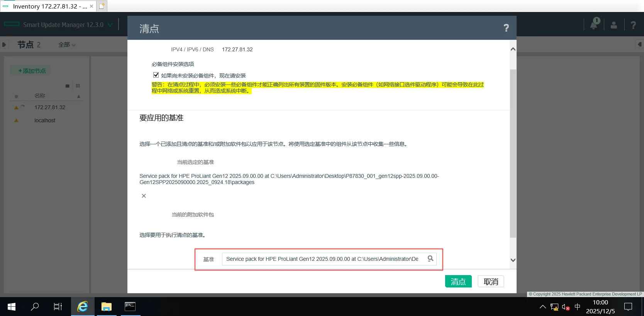Open Windows taskbar search
Screen dimensions: 644x316
(x=35, y=307)
